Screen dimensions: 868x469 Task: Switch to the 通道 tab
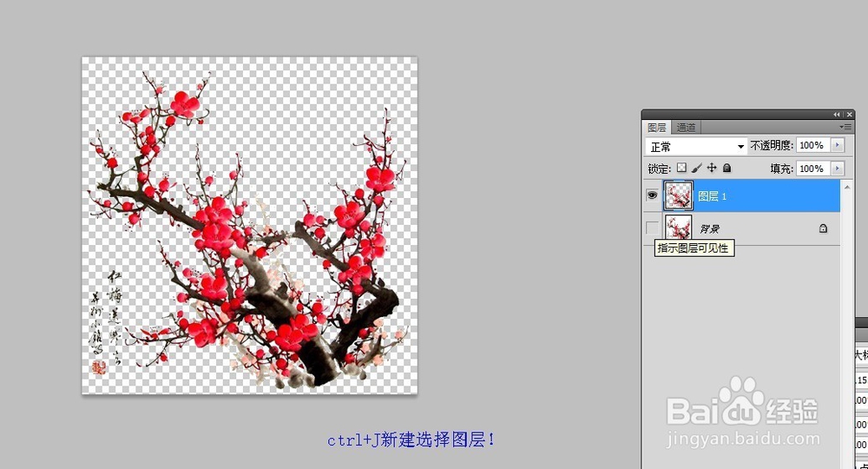coord(686,128)
